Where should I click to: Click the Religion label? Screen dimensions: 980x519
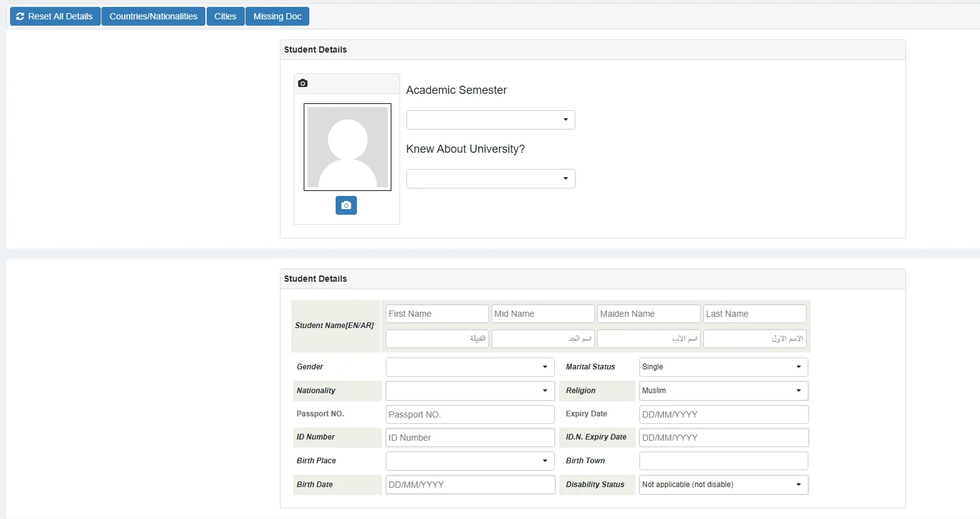pos(580,391)
